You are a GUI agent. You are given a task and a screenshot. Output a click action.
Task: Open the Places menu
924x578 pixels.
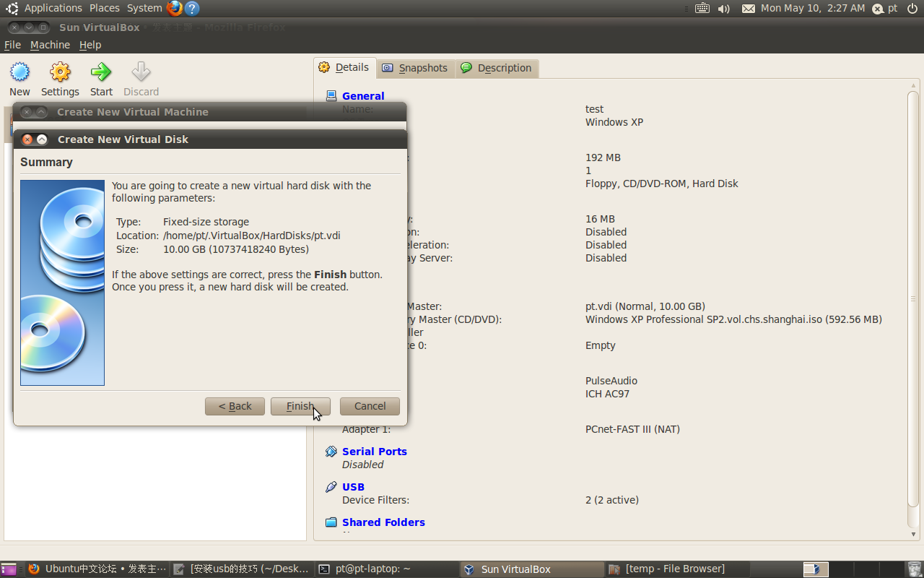coord(105,8)
